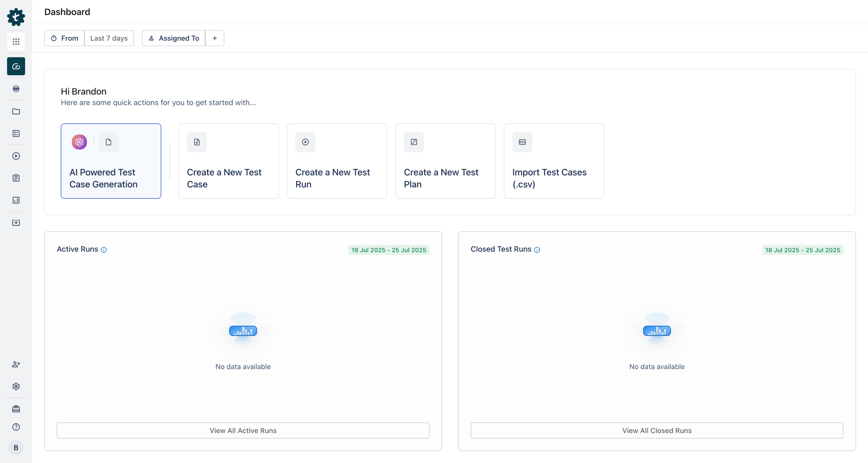Open the apps grid menu icon
This screenshot has width=868, height=463.
coord(16,42)
